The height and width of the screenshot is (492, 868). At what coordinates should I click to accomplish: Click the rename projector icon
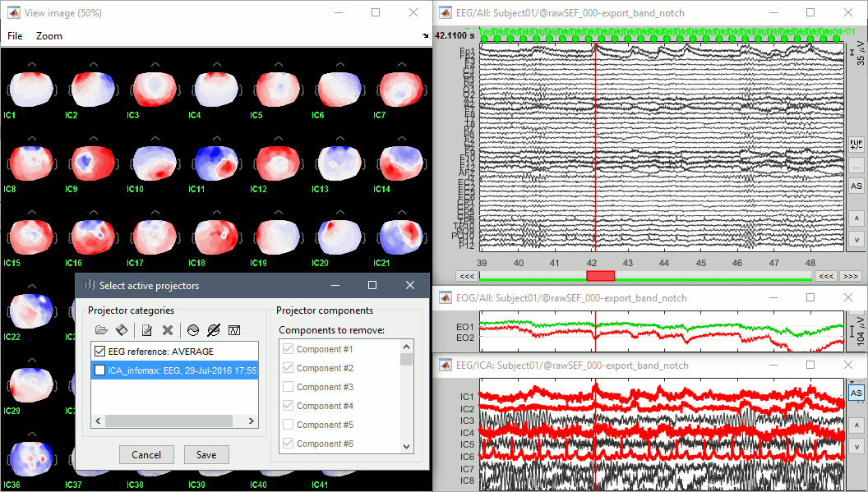(x=147, y=330)
